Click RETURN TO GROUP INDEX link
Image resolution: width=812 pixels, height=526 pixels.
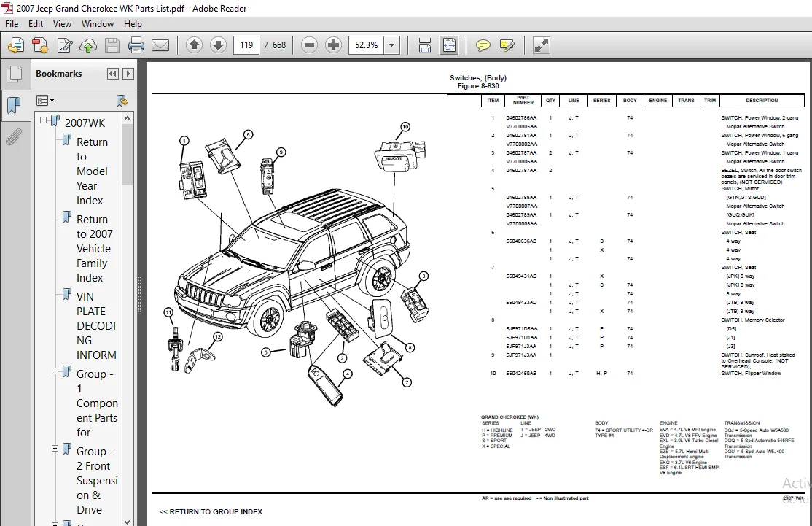tap(211, 511)
